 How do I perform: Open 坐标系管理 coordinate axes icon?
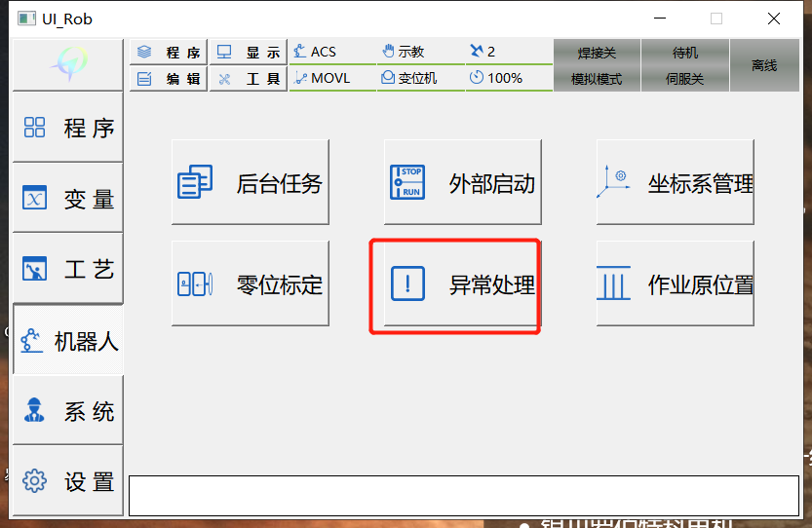pos(613,181)
